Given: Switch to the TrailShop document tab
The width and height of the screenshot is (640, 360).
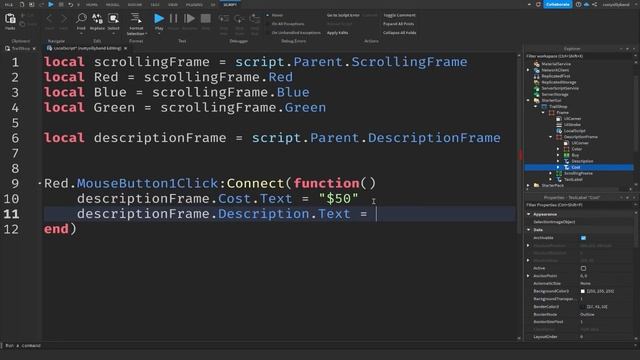Looking at the screenshot, I should pyautogui.click(x=20, y=49).
